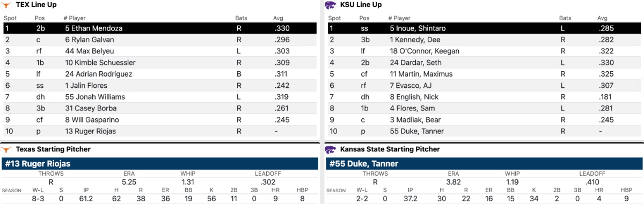
Task: Open the #55 Duke, Tanner pitcher header
Action: tap(484, 164)
